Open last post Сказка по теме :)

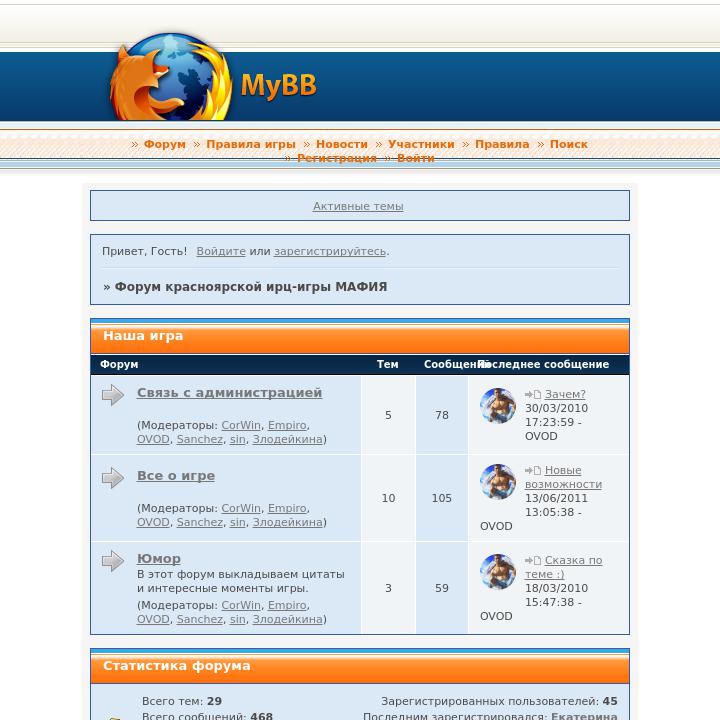[x=564, y=567]
